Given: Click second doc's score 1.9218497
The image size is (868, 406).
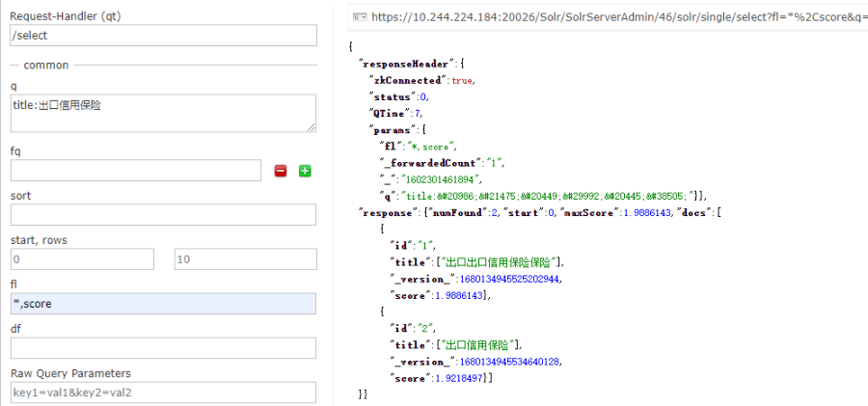Looking at the screenshot, I should [x=457, y=379].
